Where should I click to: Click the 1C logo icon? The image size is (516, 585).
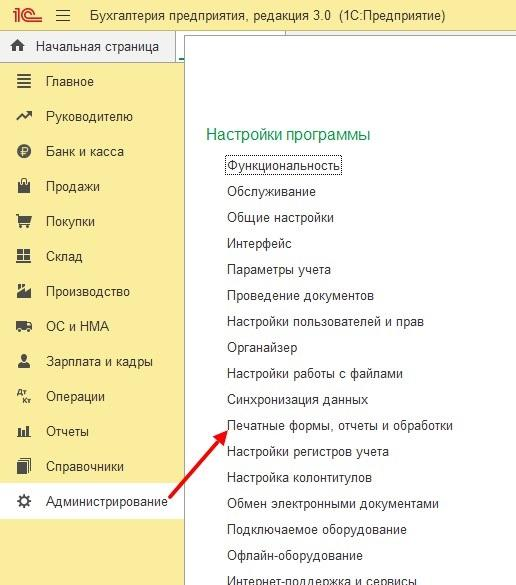point(27,15)
